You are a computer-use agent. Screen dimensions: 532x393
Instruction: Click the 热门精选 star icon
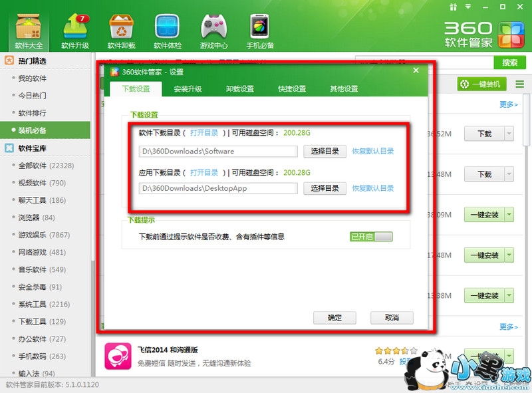click(9, 61)
